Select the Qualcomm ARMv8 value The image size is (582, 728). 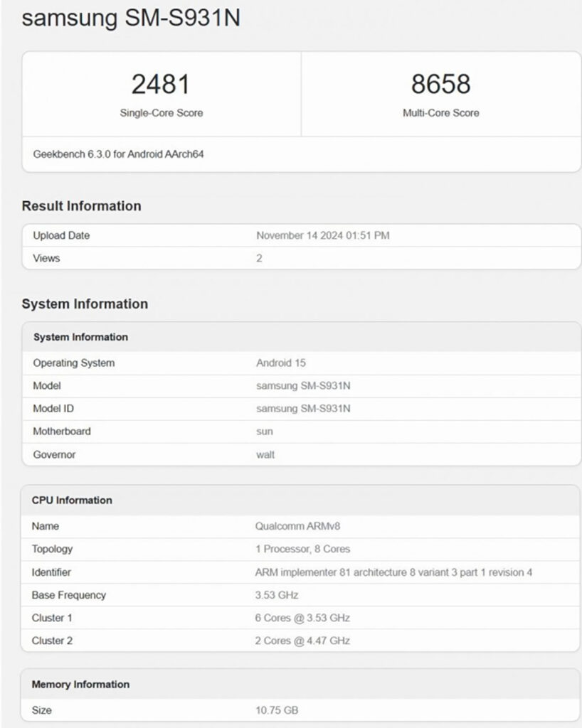[x=297, y=526]
